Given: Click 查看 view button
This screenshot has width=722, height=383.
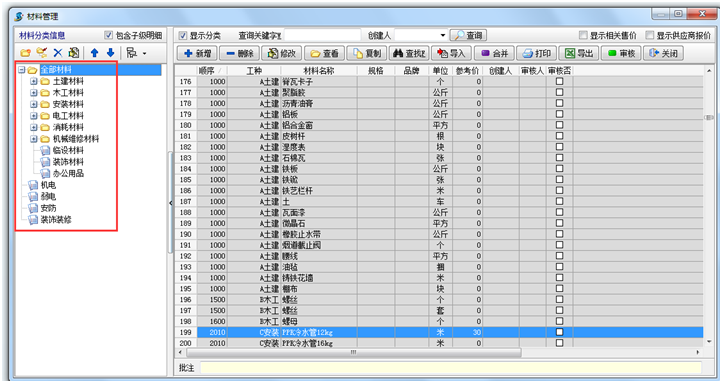Looking at the screenshot, I should 324,53.
